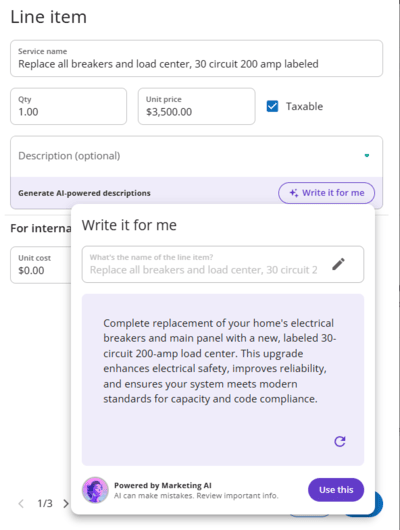This screenshot has height=530, width=400.
Task: Go to previous line item with left chevron
Action: (21, 504)
